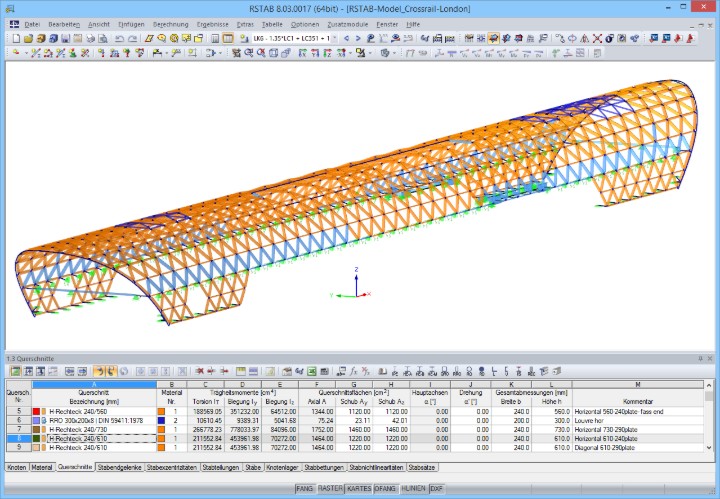Click the mirror icon with the red triangle
This screenshot has height=499, width=720.
585,39
